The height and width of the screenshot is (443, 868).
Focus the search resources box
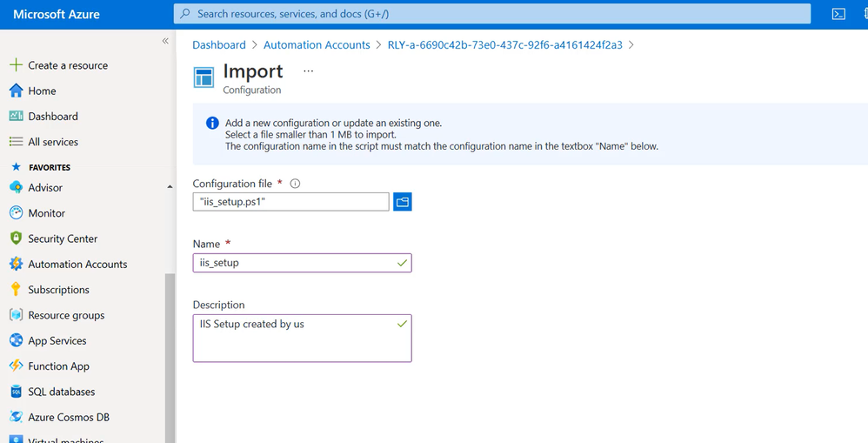coord(492,14)
